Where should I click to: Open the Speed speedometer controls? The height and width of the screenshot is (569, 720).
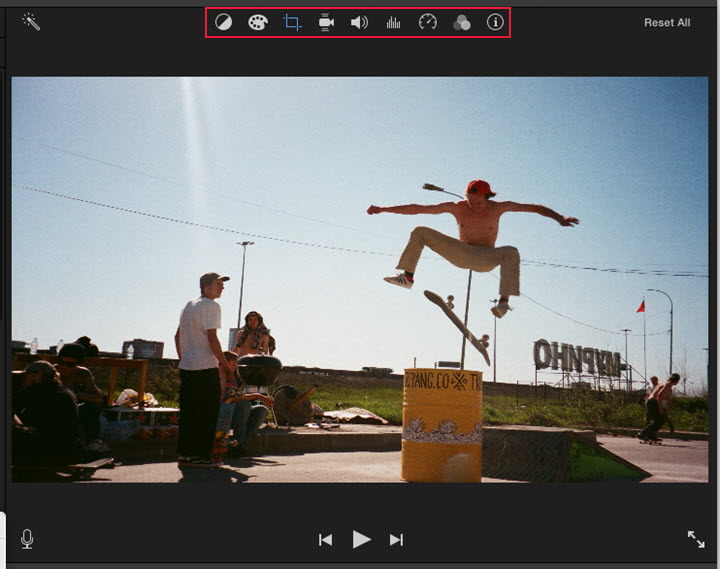pos(428,22)
